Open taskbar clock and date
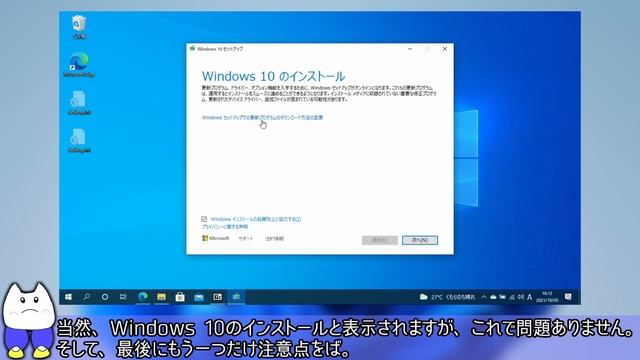Image resolution: width=640 pixels, height=360 pixels. 547,297
